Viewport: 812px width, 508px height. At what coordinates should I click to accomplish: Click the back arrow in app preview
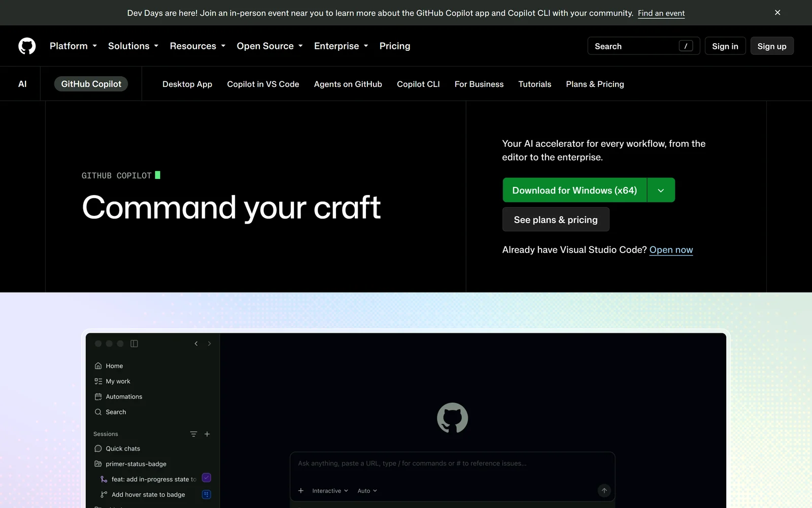point(196,344)
